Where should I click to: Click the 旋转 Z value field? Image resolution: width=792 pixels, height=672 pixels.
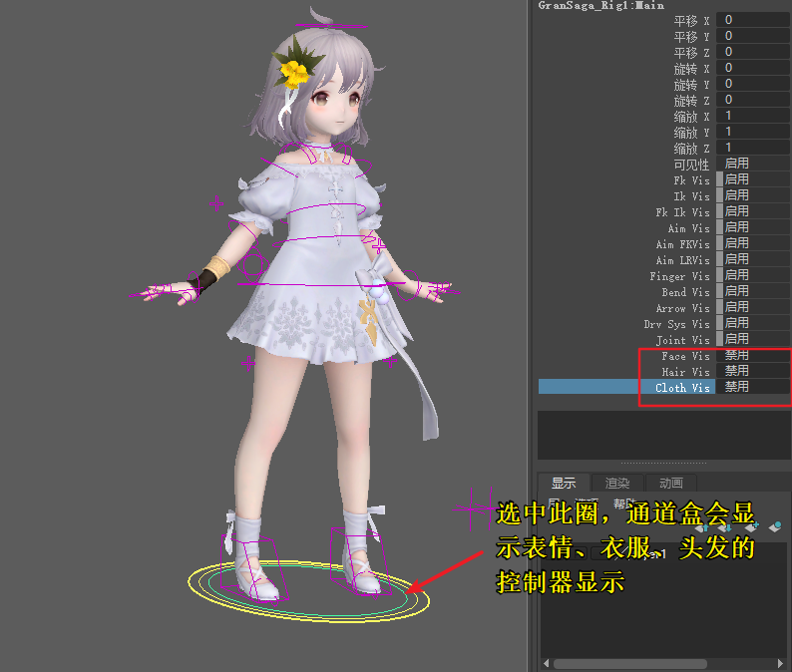[x=753, y=100]
